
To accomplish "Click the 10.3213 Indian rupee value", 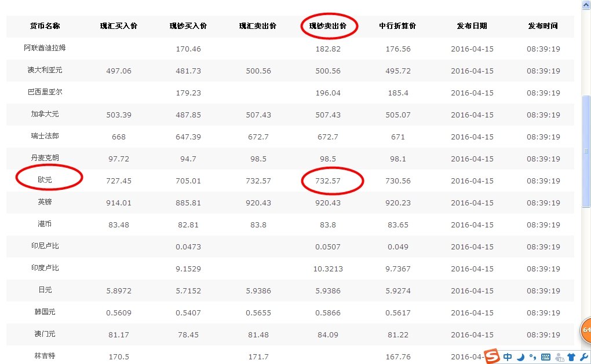I will click(328, 269).
